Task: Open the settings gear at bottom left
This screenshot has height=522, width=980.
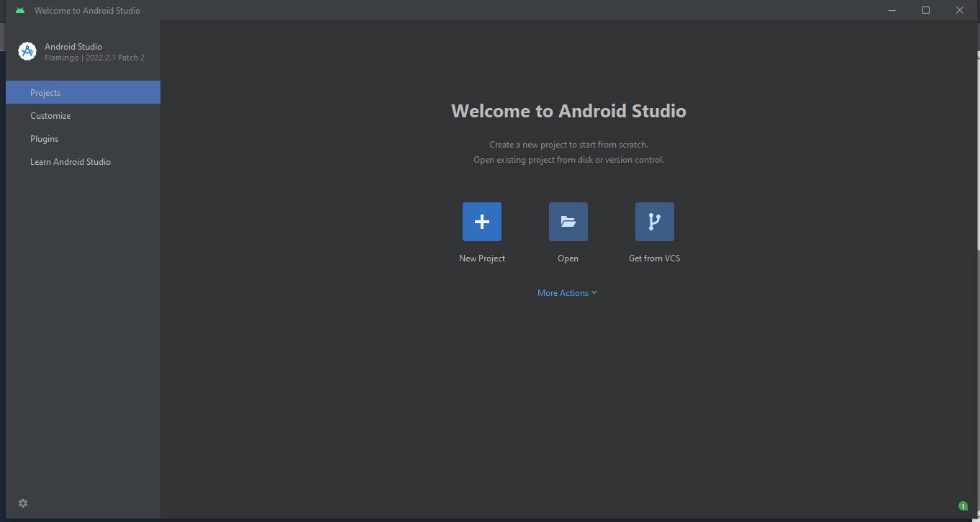Action: pos(23,503)
